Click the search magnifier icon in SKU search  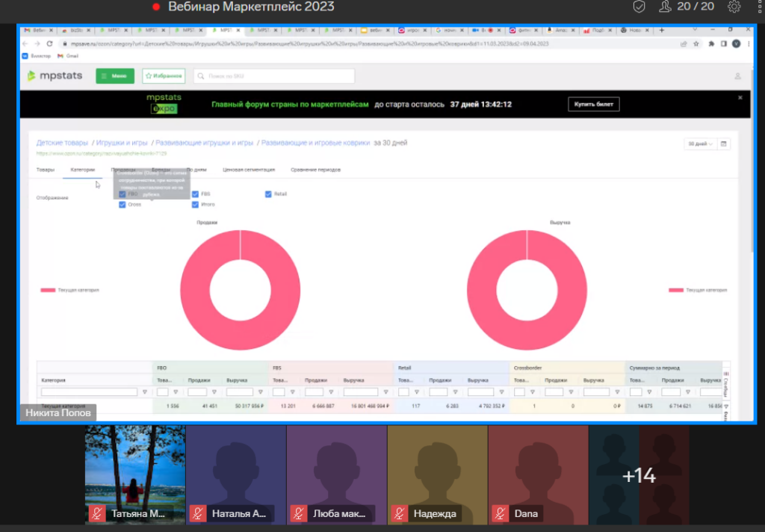[x=201, y=76]
